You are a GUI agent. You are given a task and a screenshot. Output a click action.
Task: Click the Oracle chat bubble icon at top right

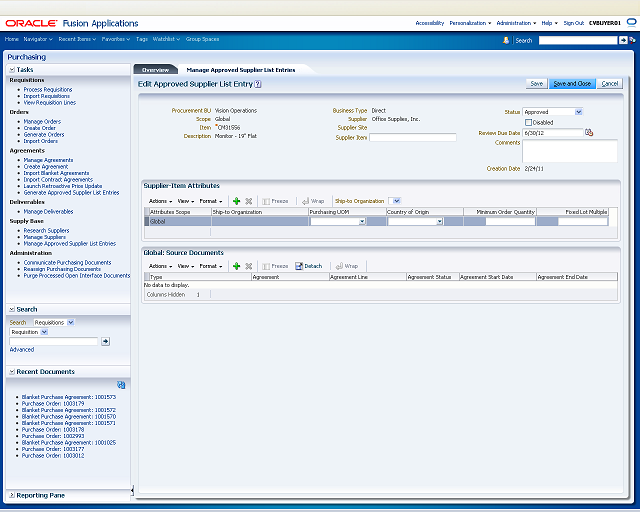click(x=631, y=23)
